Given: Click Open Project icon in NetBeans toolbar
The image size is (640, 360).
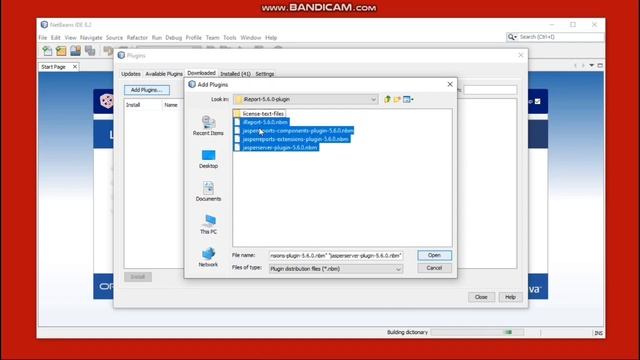Looking at the screenshot, I should (x=76, y=51).
